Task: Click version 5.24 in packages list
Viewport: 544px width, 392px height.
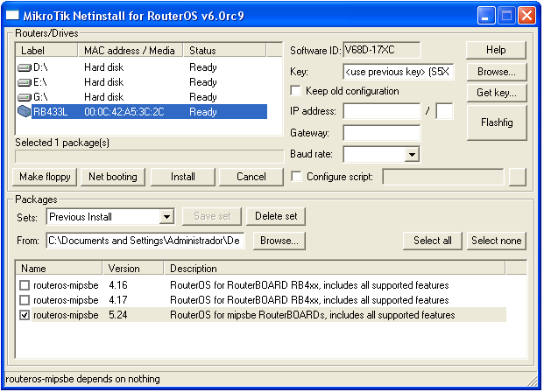Action: coord(118,315)
